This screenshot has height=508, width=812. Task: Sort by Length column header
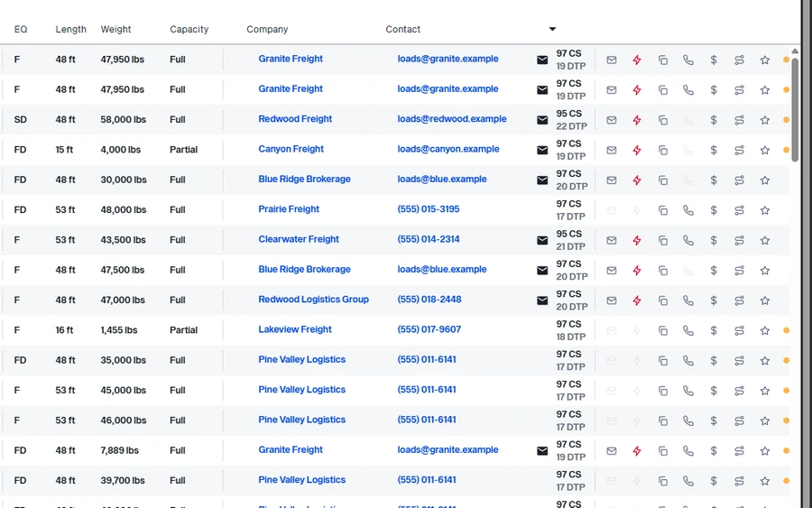71,30
